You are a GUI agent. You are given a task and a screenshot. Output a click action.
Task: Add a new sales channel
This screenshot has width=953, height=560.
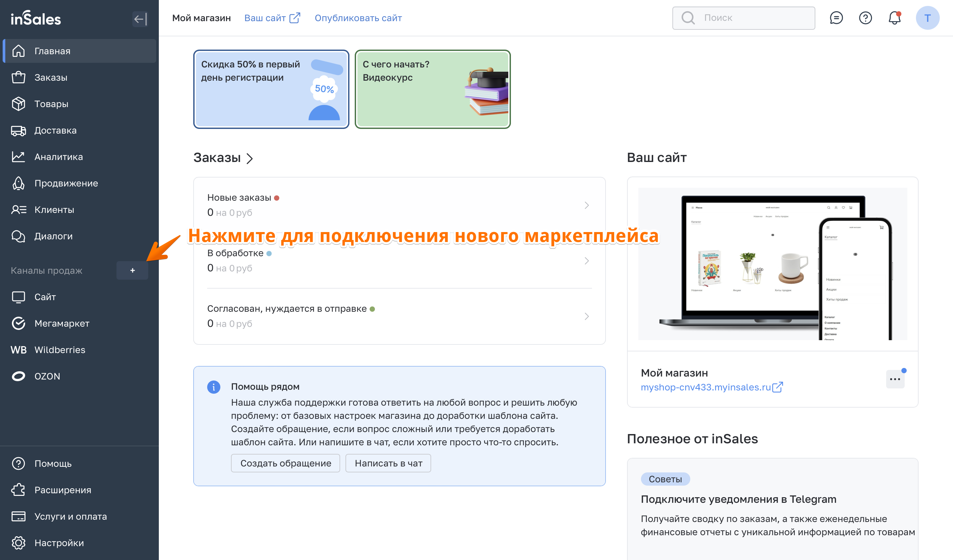pyautogui.click(x=132, y=270)
